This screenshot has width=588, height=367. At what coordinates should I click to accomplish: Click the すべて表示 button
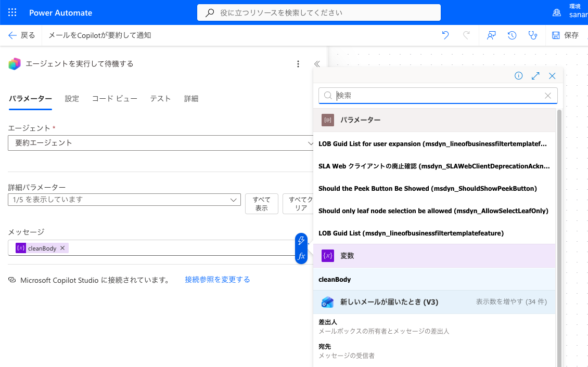point(261,204)
